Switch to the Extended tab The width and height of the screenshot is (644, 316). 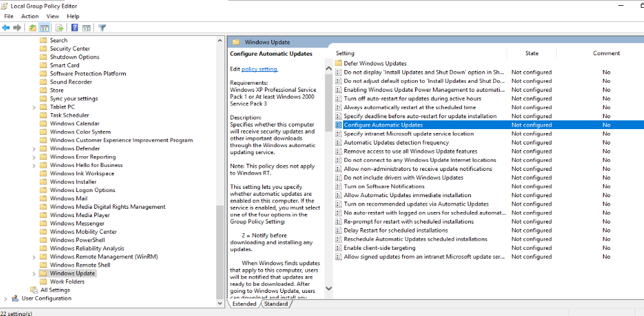tap(244, 304)
